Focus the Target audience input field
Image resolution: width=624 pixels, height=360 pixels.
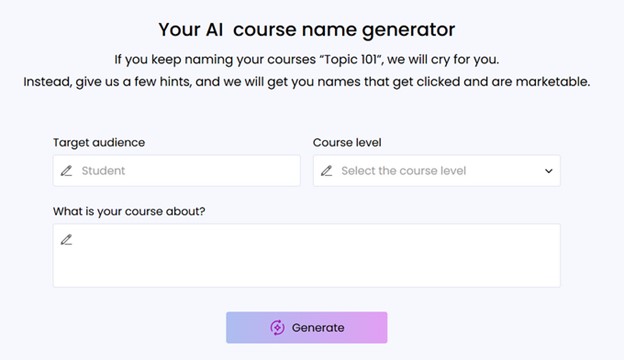pos(177,171)
